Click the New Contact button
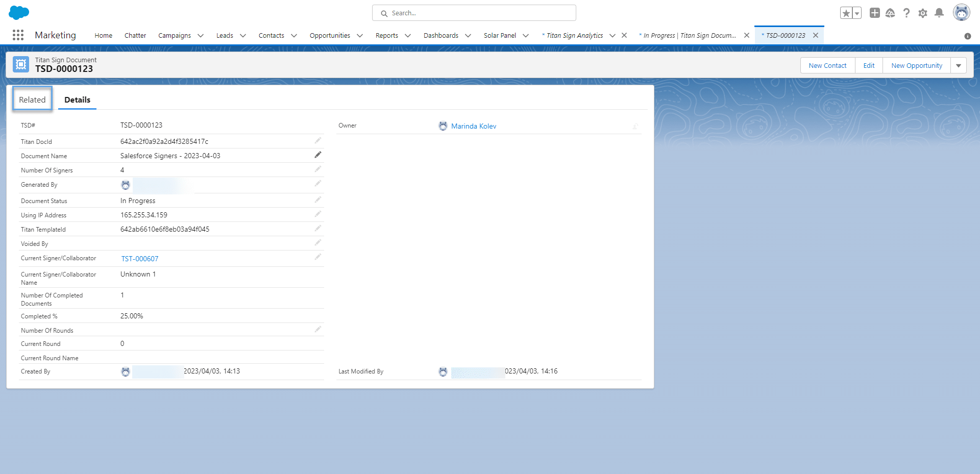 pyautogui.click(x=827, y=66)
